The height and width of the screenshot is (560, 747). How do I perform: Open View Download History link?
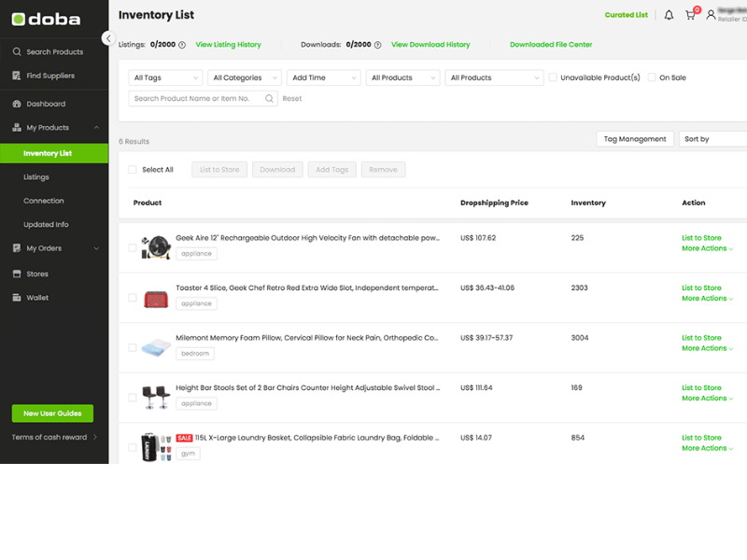(430, 45)
